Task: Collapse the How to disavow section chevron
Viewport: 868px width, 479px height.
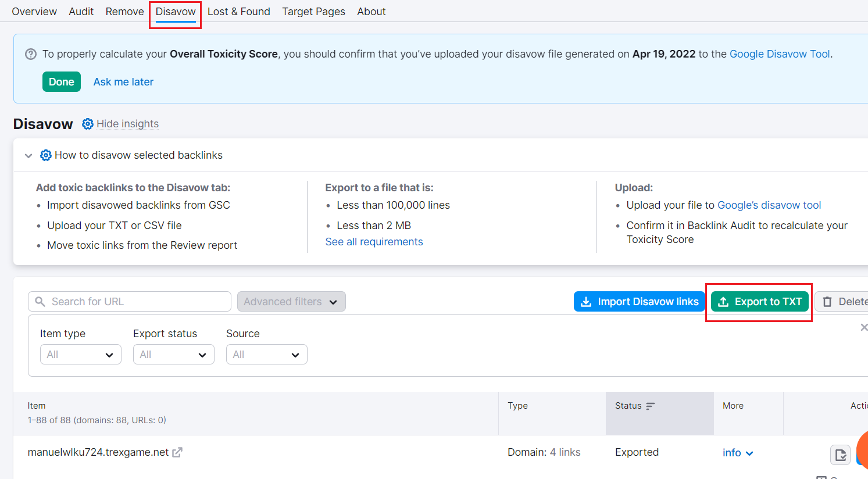Action: (x=28, y=155)
